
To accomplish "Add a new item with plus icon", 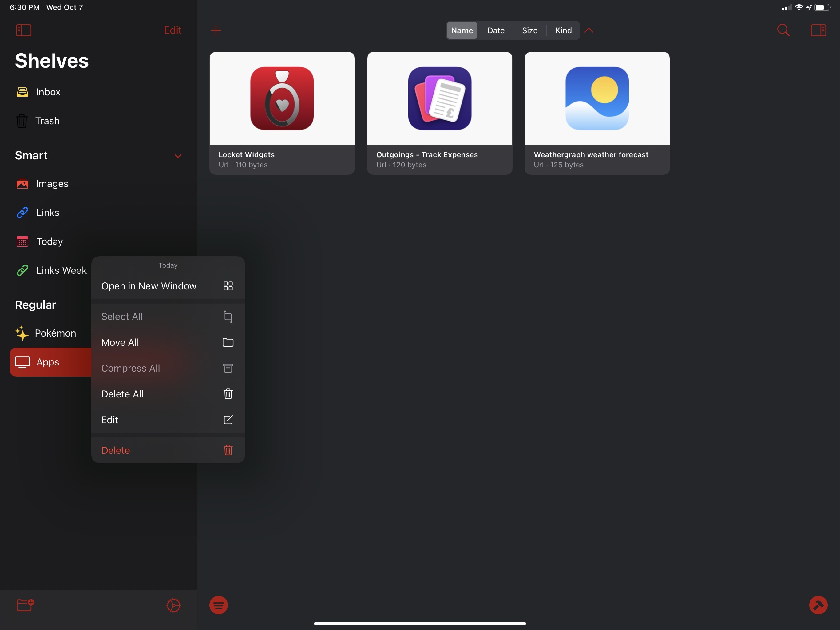I will 216,30.
